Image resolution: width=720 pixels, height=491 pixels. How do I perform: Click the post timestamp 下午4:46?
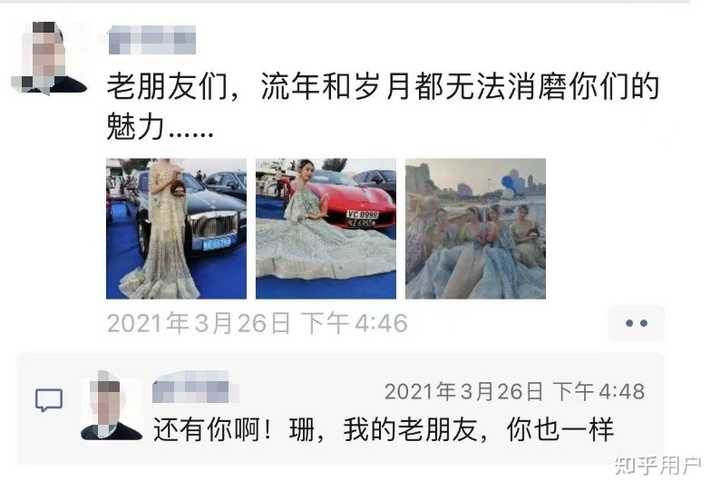[x=354, y=323]
